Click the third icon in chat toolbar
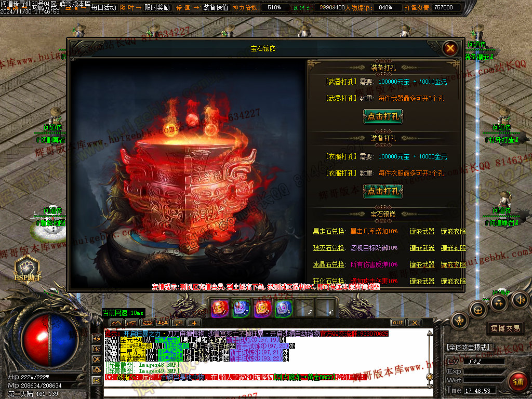The image size is (532, 399). click(x=147, y=323)
